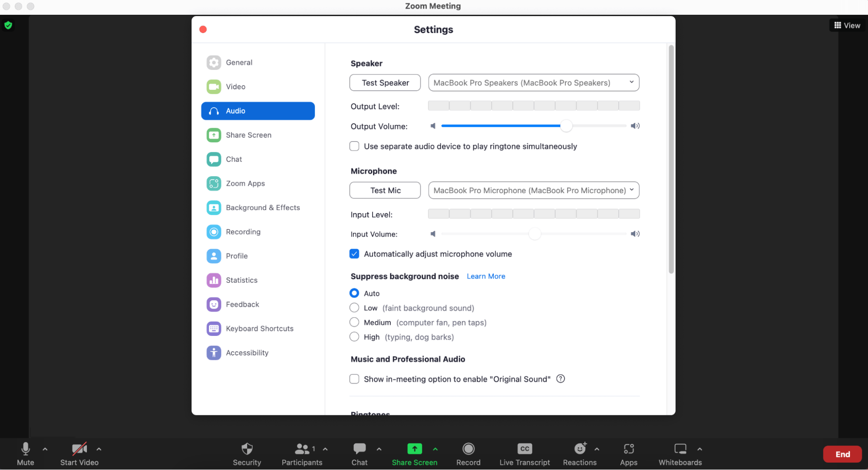Expand the chevron next to Participants
This screenshot has width=868, height=470.
pos(325,449)
